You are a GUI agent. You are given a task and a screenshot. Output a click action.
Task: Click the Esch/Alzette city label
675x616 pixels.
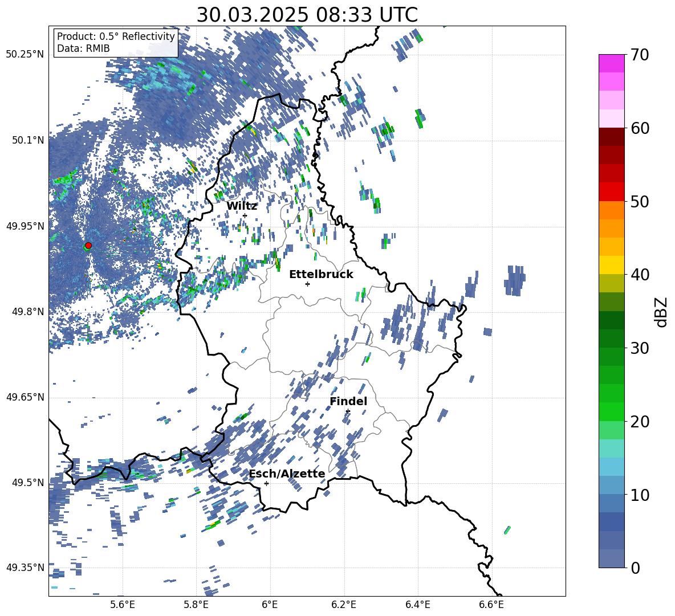[287, 474]
